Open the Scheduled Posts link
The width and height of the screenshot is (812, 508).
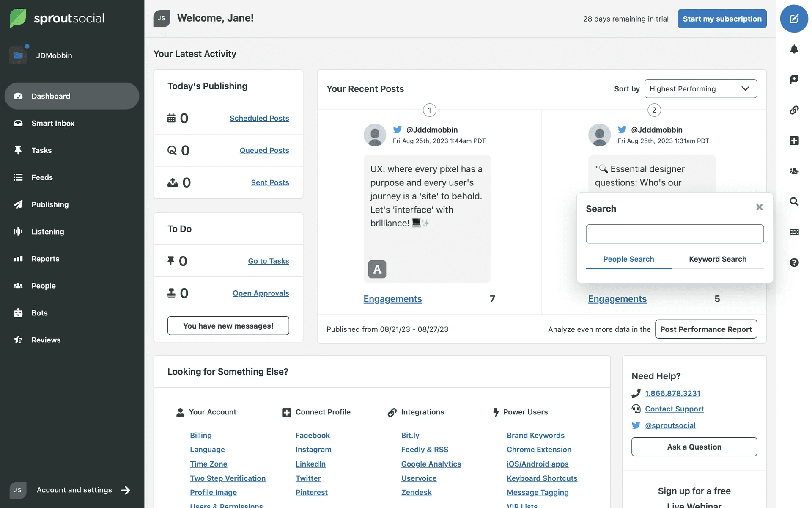259,118
